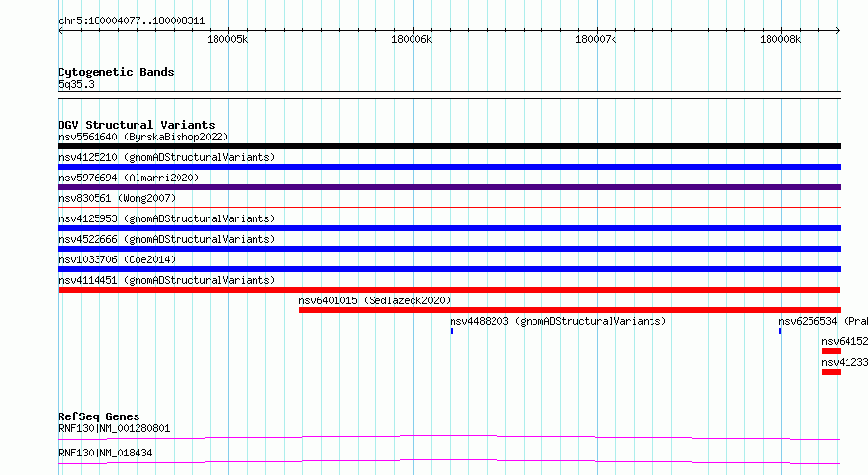Screen dimensions: 868x475
Task: Click the nsv5561640 (ByrskaBishop2022) label
Action: pos(143,137)
